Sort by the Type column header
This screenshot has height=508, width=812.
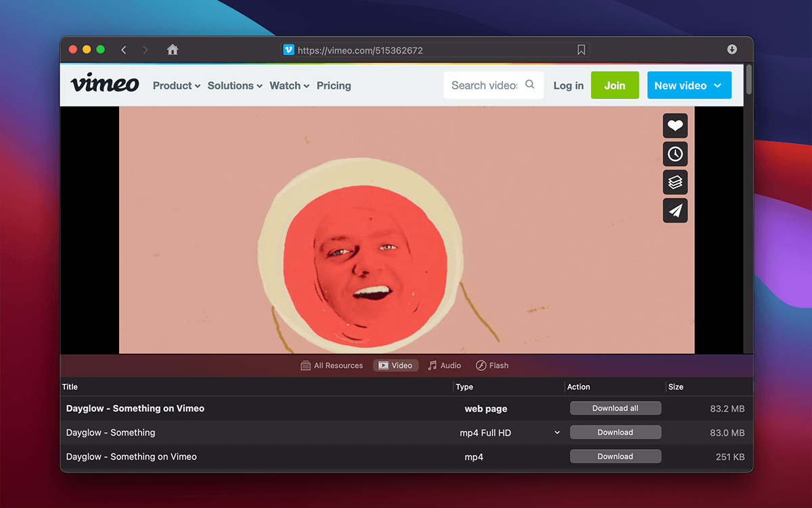(510, 387)
